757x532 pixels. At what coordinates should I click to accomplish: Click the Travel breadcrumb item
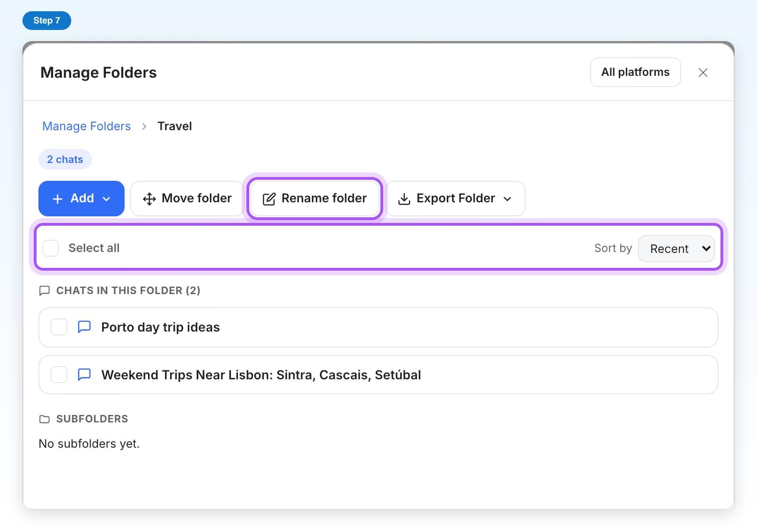(175, 126)
